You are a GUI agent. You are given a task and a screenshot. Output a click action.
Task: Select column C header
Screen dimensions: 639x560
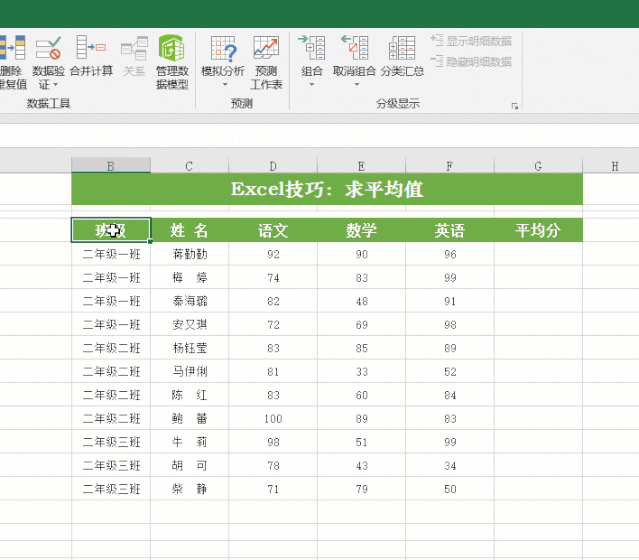tap(189, 166)
